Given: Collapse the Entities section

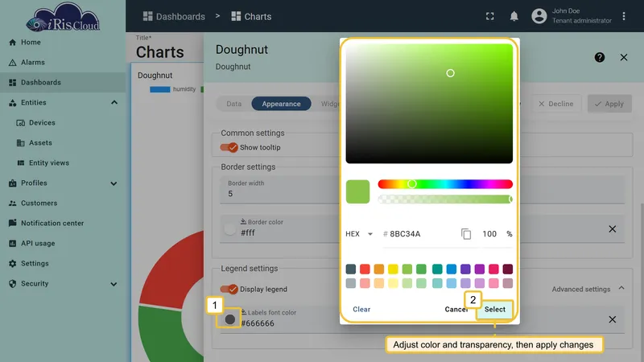Looking at the screenshot, I should [x=114, y=103].
